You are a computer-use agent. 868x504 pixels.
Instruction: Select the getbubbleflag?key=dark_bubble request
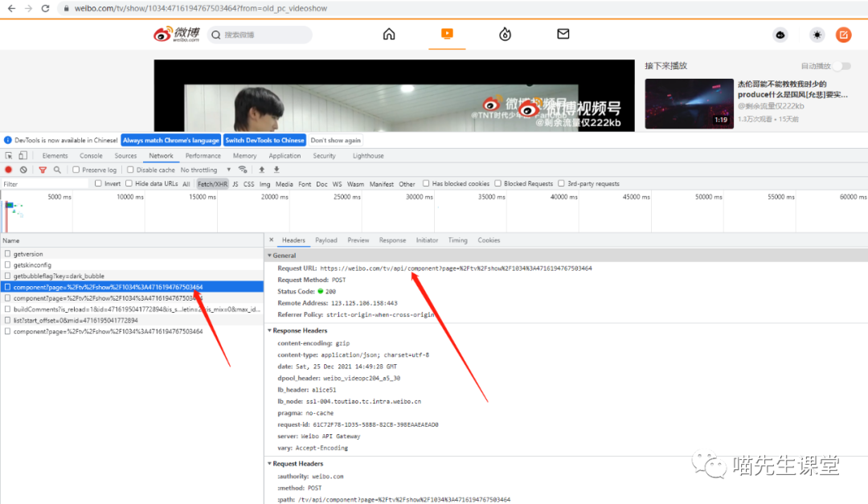point(132,276)
